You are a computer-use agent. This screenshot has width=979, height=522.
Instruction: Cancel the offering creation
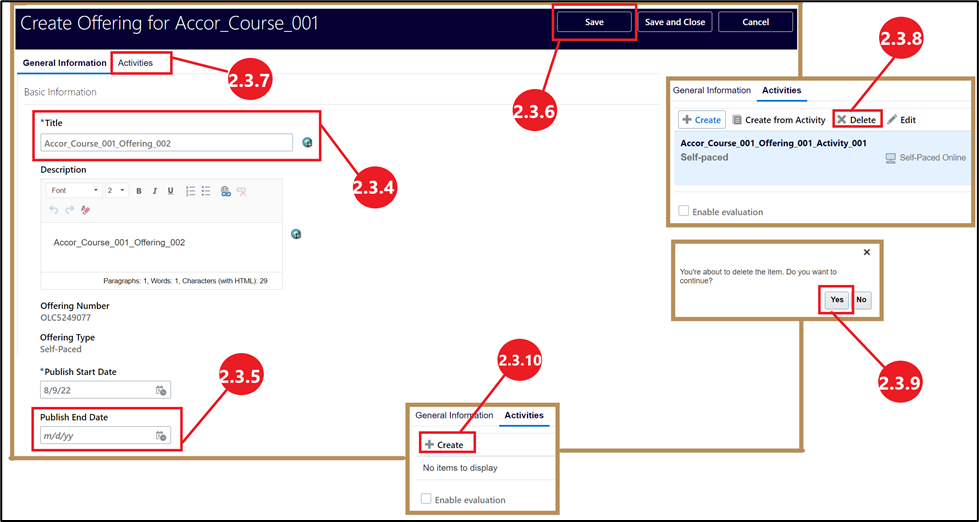755,22
